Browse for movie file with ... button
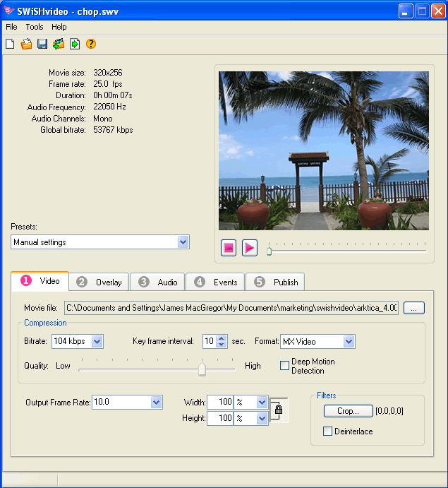This screenshot has height=488, width=448. tap(415, 308)
